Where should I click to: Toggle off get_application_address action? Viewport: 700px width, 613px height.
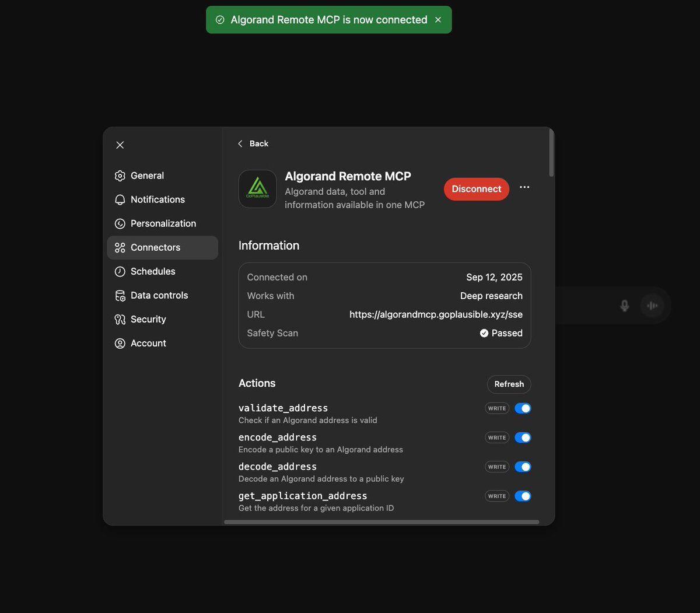pos(523,496)
